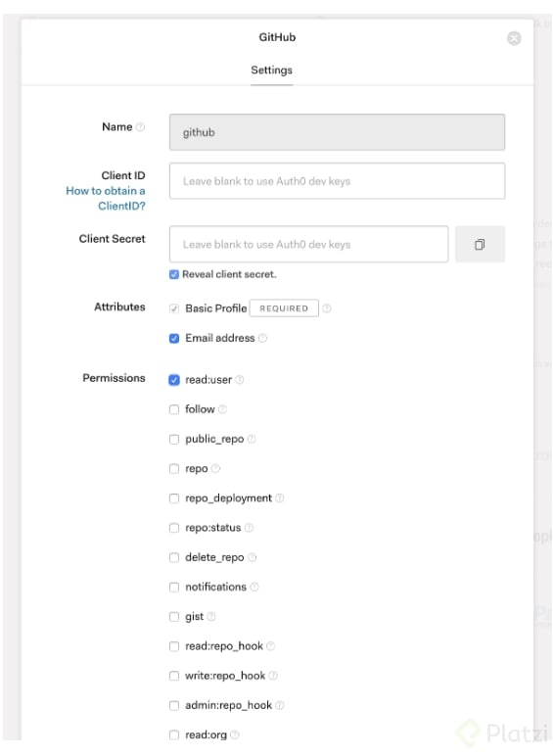Check the gist permission box
553x756 pixels.
(174, 617)
